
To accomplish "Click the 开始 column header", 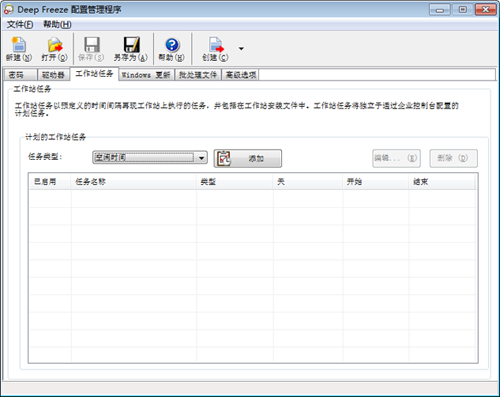I will click(376, 182).
